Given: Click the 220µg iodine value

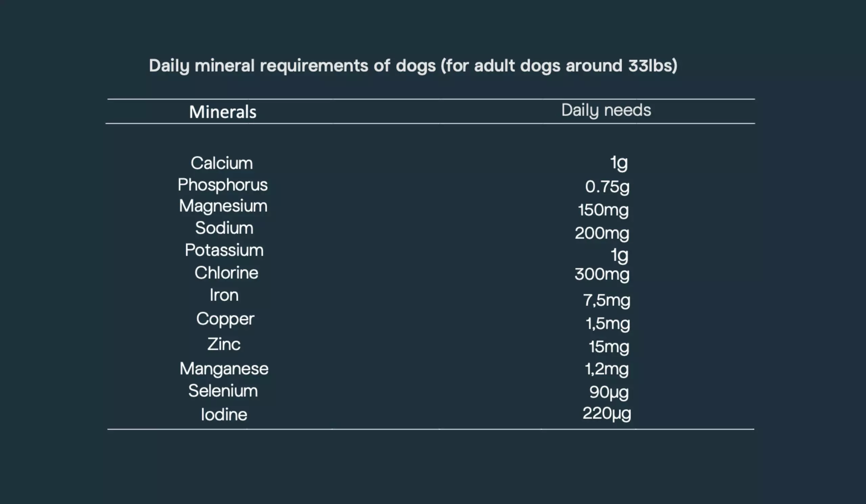Looking at the screenshot, I should 607,414.
